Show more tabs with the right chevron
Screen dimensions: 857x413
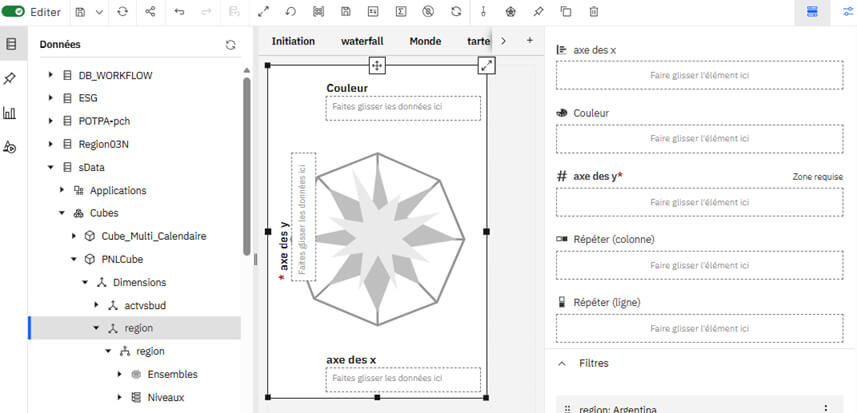[x=503, y=41]
